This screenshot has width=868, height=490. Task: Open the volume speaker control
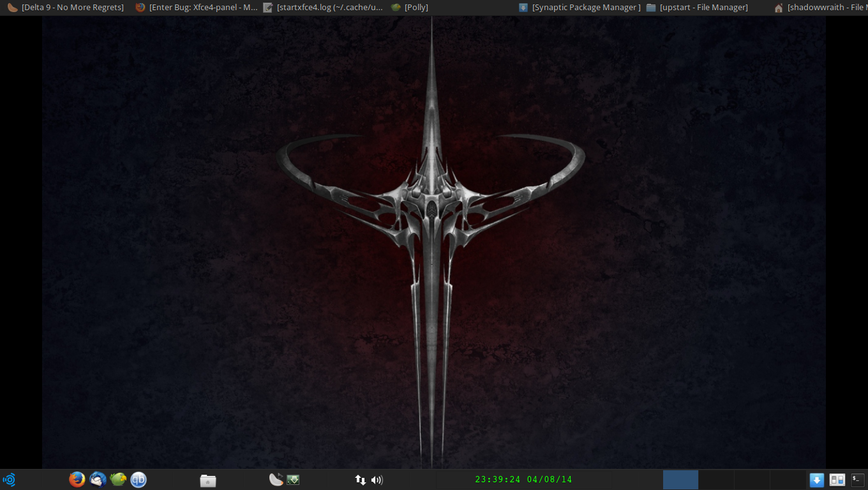coord(377,480)
